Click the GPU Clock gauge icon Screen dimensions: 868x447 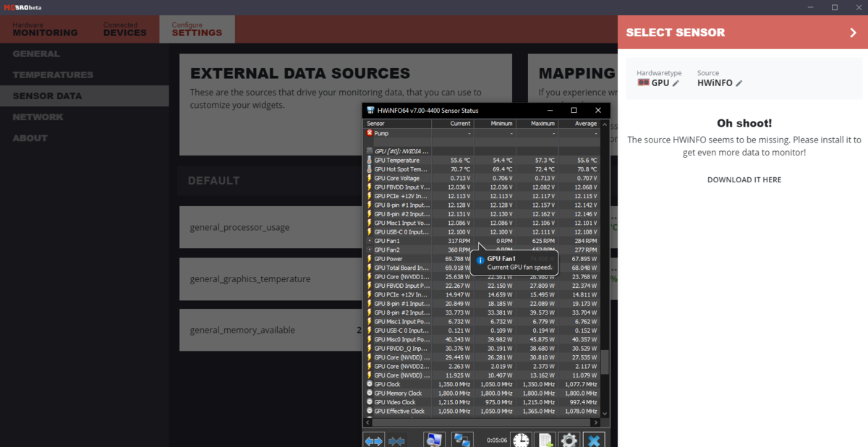pos(370,384)
